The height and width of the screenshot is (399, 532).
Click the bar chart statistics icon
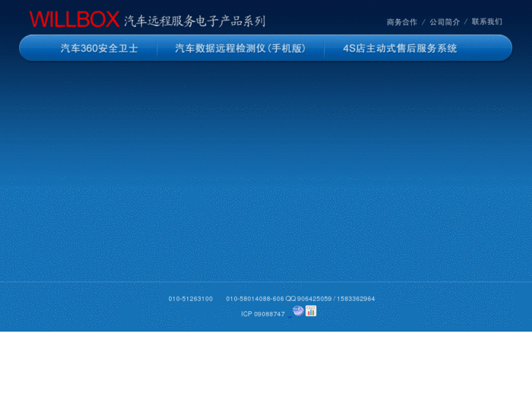click(311, 310)
